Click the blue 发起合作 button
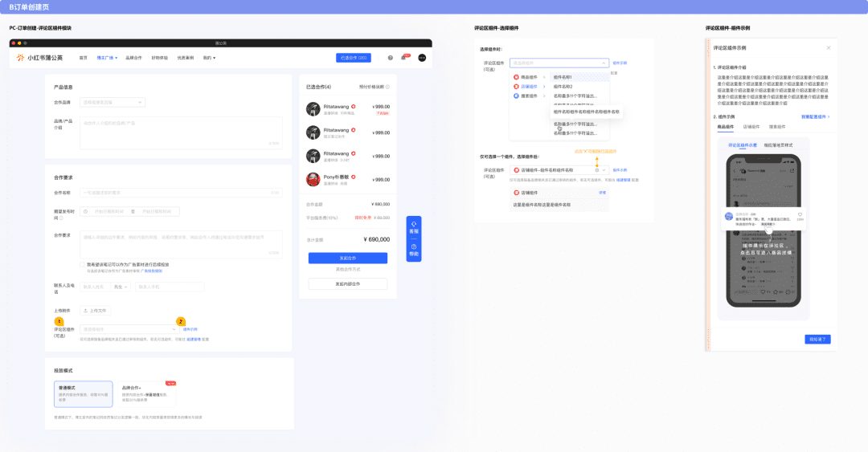The image size is (868, 452). (x=348, y=258)
